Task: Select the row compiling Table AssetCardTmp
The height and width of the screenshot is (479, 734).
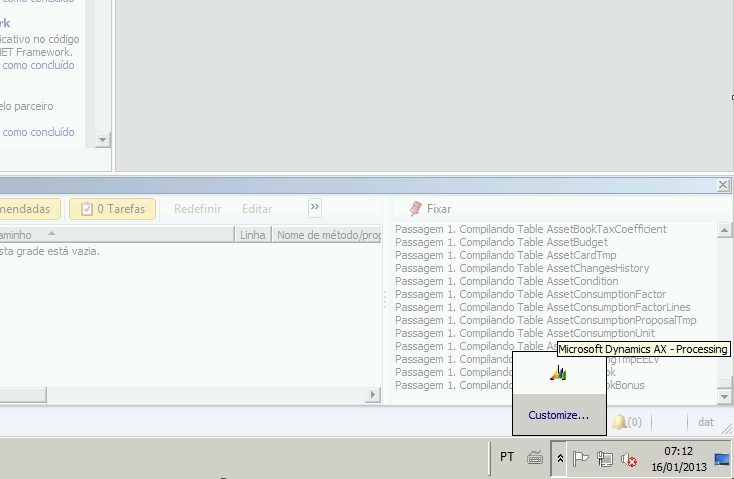Action: tap(506, 255)
